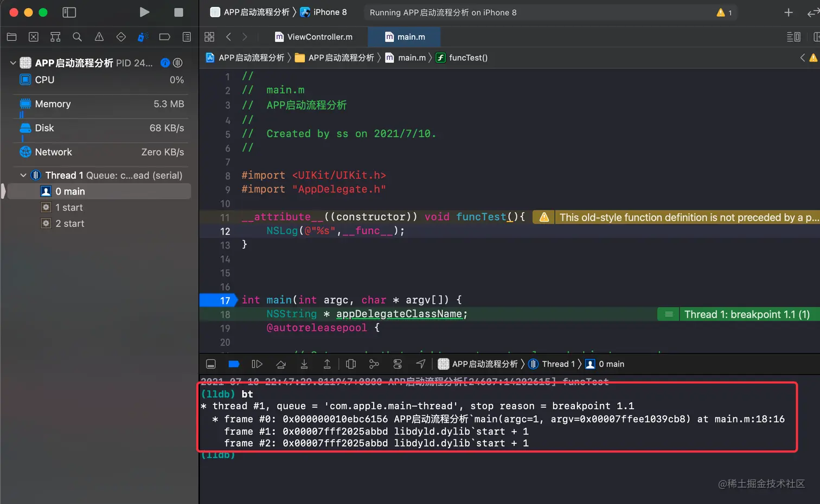Deactivate breakpoints toggle
820x504 pixels.
(234, 364)
